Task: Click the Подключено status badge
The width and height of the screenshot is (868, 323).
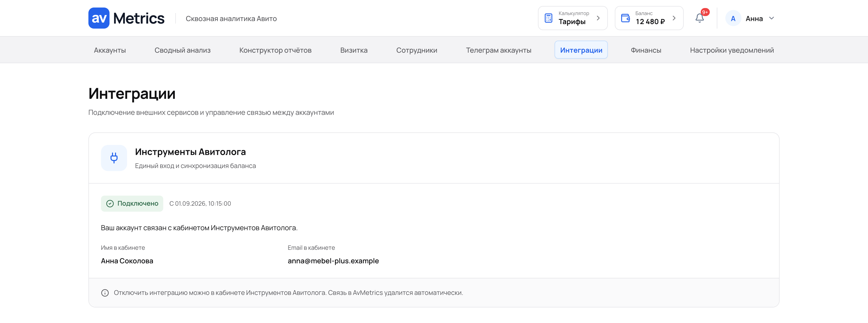Action: pyautogui.click(x=132, y=204)
